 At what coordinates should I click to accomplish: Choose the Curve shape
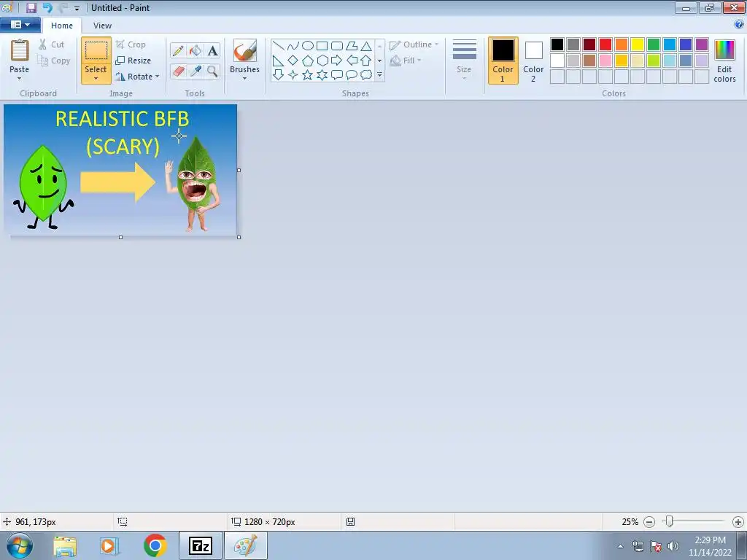coord(293,46)
